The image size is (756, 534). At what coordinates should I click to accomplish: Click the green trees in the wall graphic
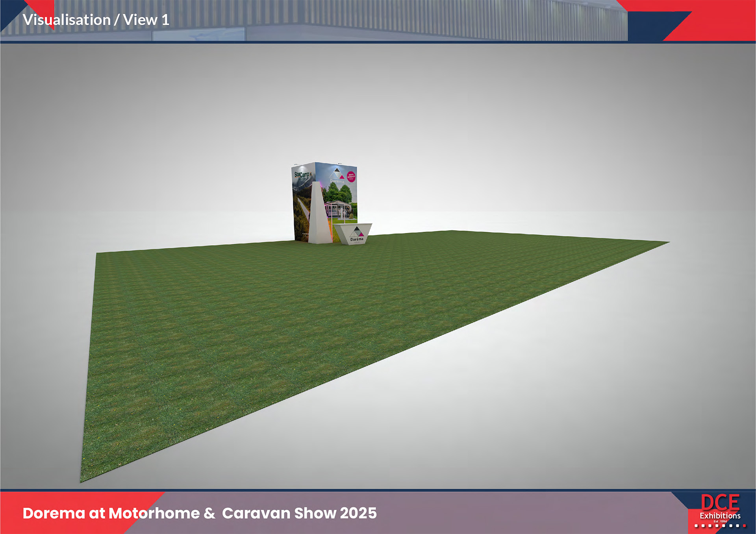click(x=338, y=193)
